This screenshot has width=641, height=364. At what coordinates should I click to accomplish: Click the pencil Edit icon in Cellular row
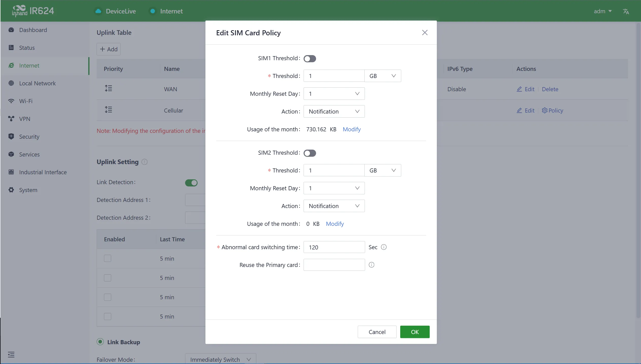point(519,110)
